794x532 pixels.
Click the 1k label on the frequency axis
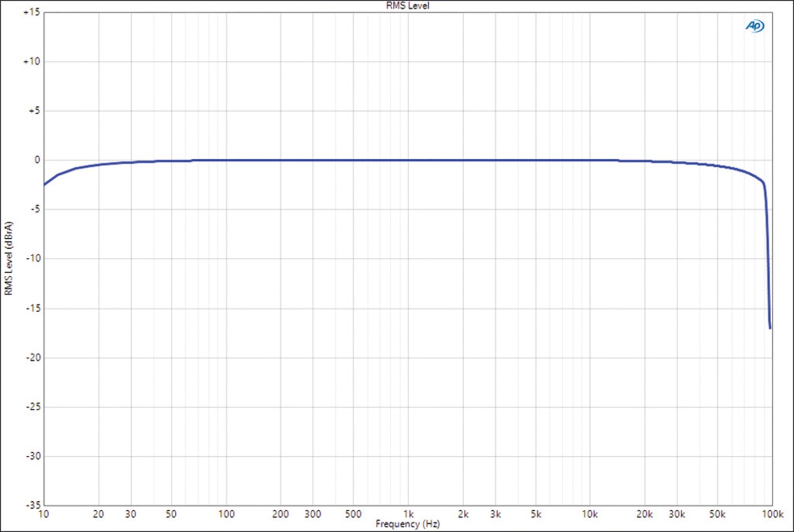click(x=408, y=514)
